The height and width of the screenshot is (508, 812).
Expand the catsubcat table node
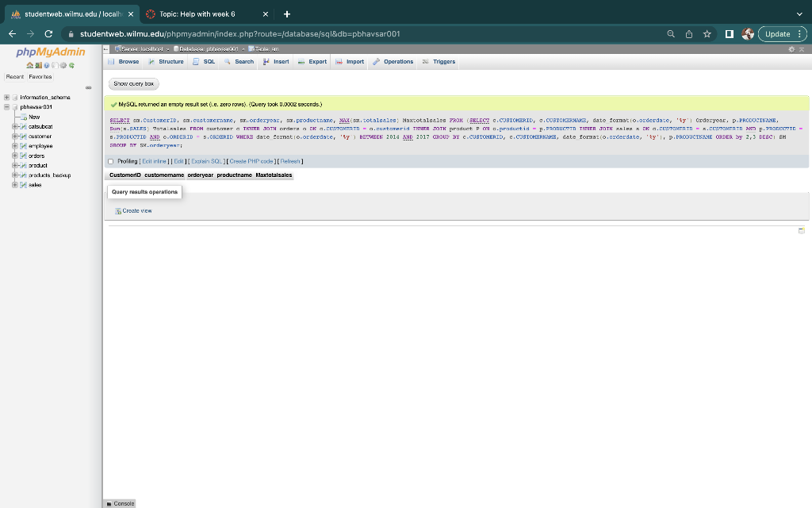point(15,126)
